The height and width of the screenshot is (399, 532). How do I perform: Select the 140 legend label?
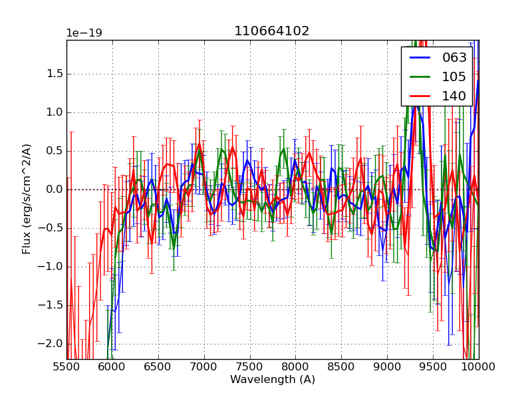454,96
